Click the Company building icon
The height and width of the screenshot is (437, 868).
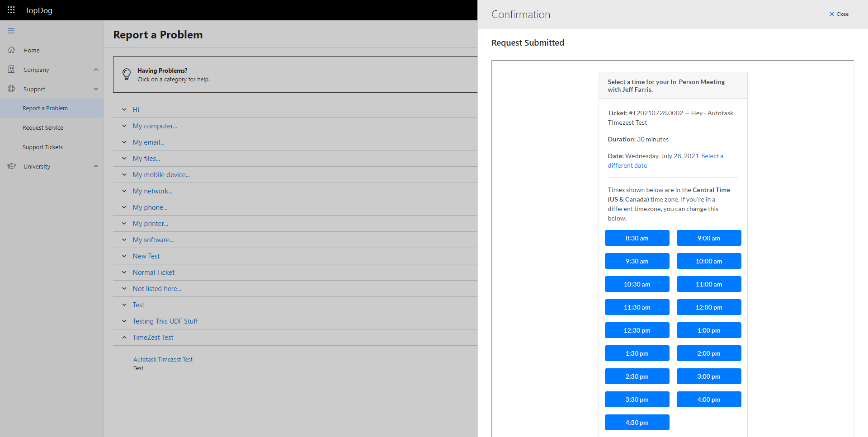click(x=11, y=70)
